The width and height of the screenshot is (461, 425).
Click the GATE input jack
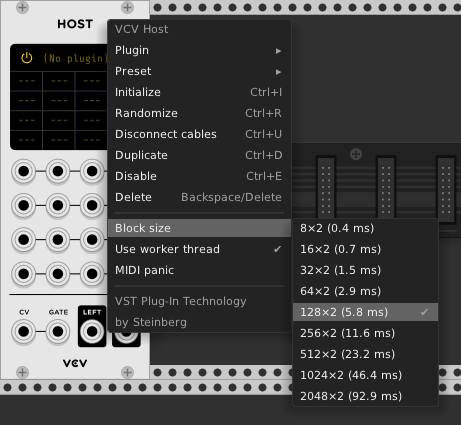[x=58, y=332]
